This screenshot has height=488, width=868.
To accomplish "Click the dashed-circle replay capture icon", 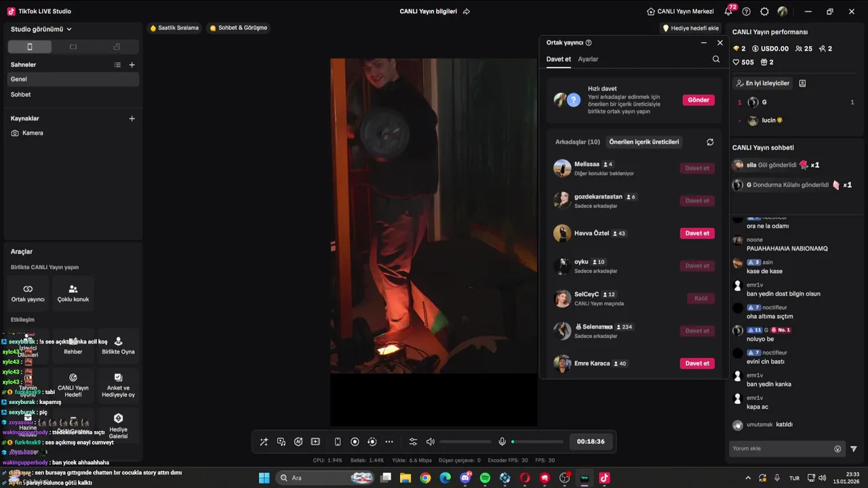I will (x=372, y=442).
